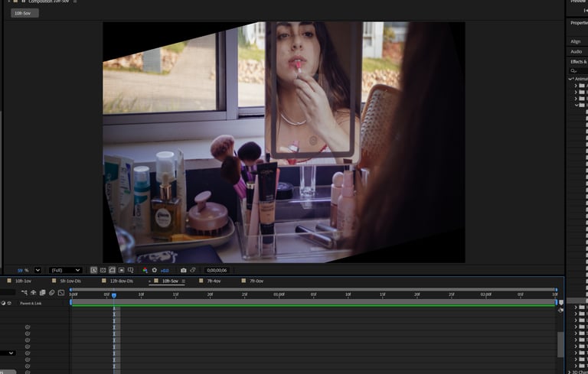The width and height of the screenshot is (588, 374).
Task: Click the show channel color icon
Action: [145, 270]
